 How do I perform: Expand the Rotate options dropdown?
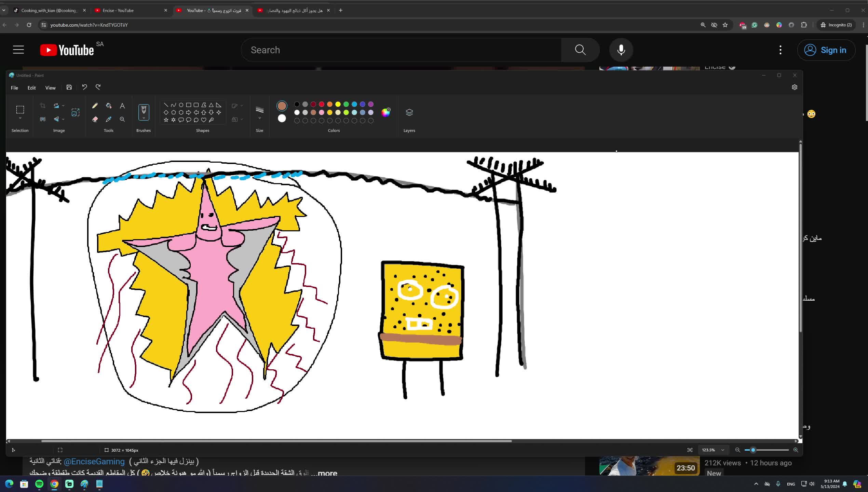(x=63, y=106)
